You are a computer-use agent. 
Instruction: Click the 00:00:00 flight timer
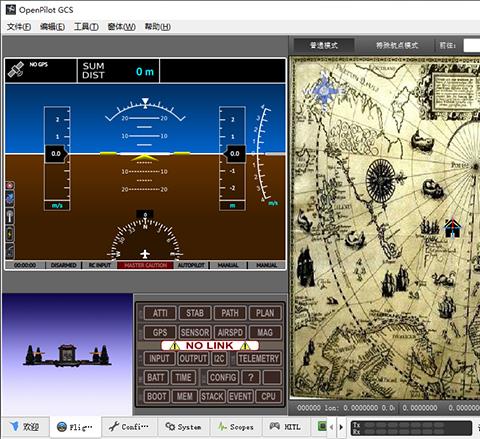click(25, 265)
